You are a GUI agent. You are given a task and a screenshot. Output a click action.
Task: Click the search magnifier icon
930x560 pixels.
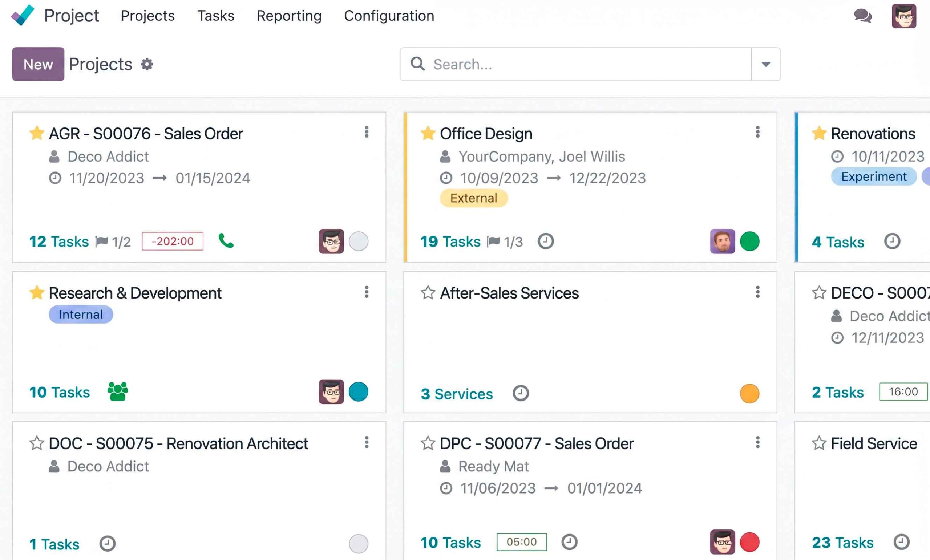[x=417, y=64]
